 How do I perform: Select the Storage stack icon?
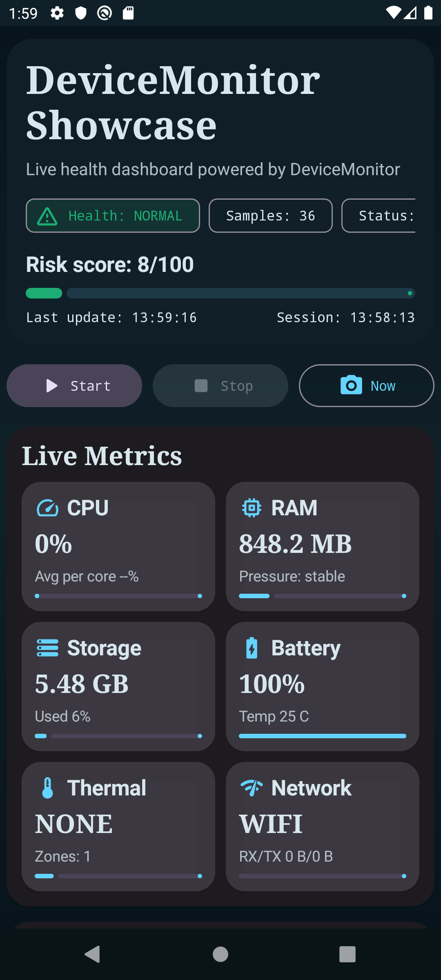click(47, 648)
